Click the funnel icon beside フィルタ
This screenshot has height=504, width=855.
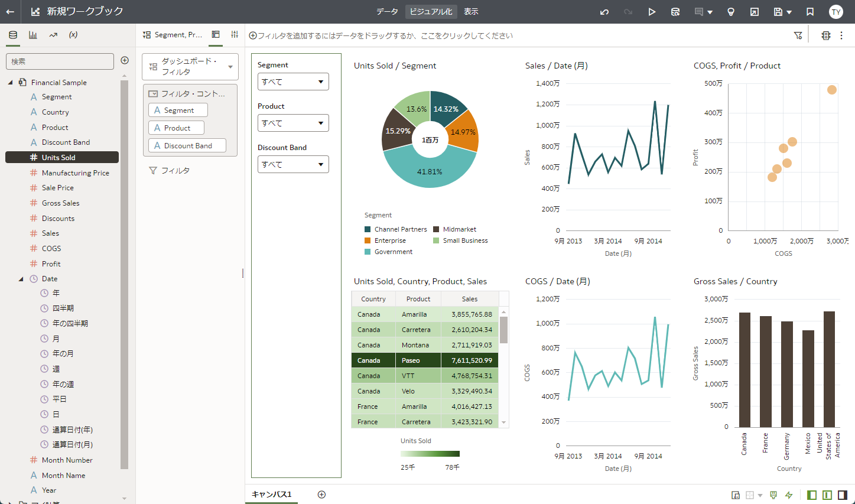click(x=153, y=170)
